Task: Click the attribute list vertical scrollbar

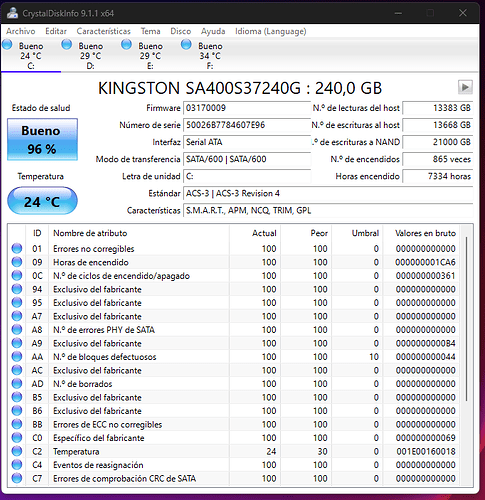Action: click(x=466, y=319)
